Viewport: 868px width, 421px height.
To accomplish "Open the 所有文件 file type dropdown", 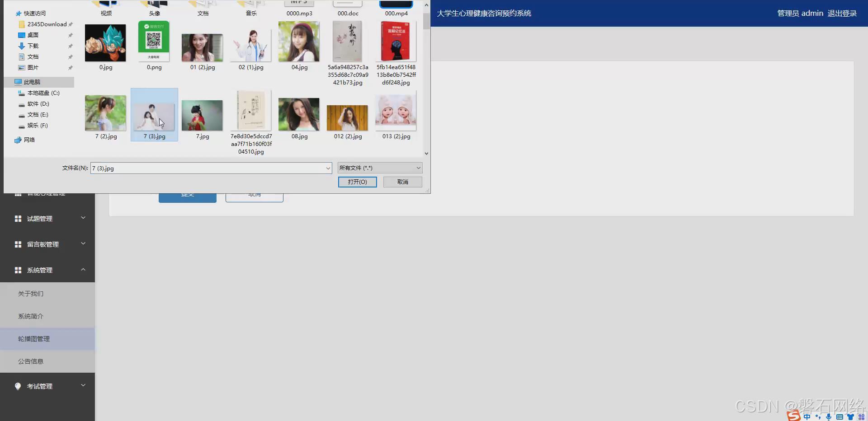I will coord(380,168).
